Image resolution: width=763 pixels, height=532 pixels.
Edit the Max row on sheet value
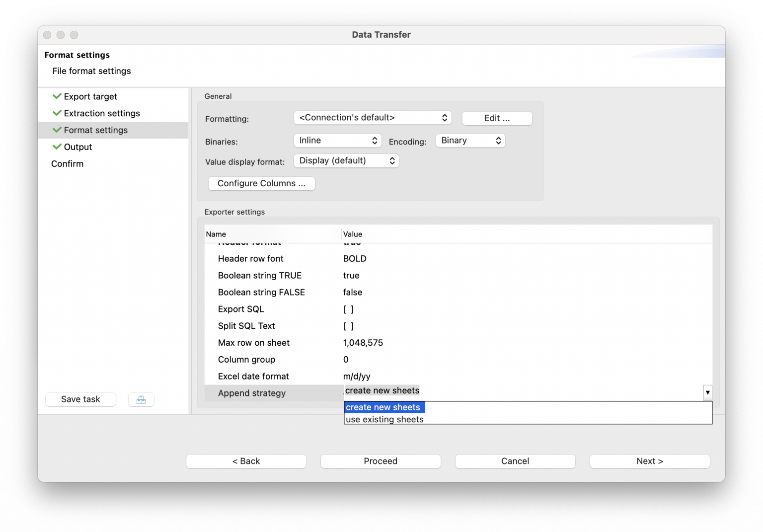pos(363,343)
